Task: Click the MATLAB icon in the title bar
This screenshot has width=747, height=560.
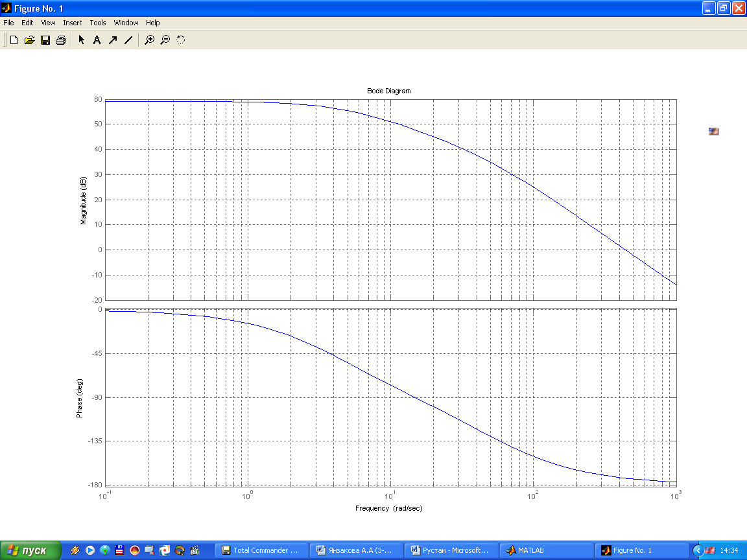Action: [6, 8]
